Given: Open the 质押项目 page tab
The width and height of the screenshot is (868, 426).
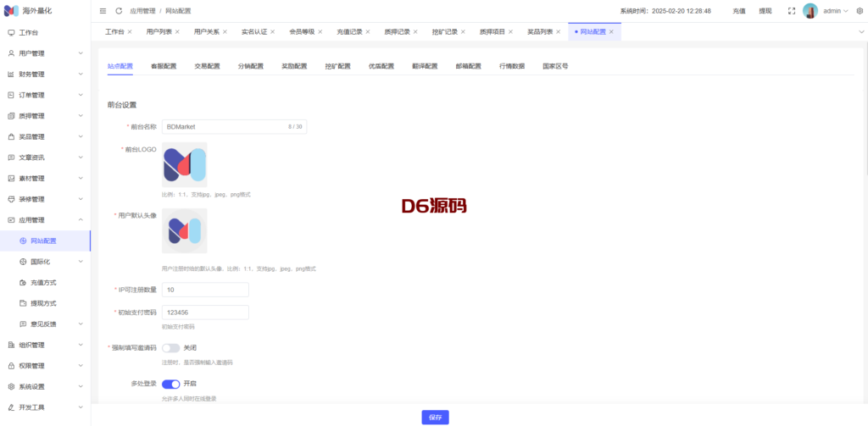Looking at the screenshot, I should pyautogui.click(x=492, y=32).
